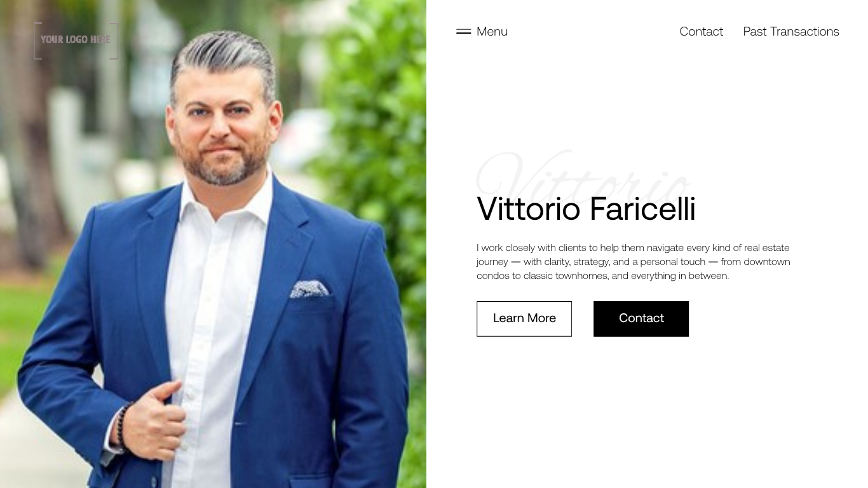This screenshot has width=868, height=488.
Task: Go to Contact in top navigation
Action: click(x=701, y=31)
